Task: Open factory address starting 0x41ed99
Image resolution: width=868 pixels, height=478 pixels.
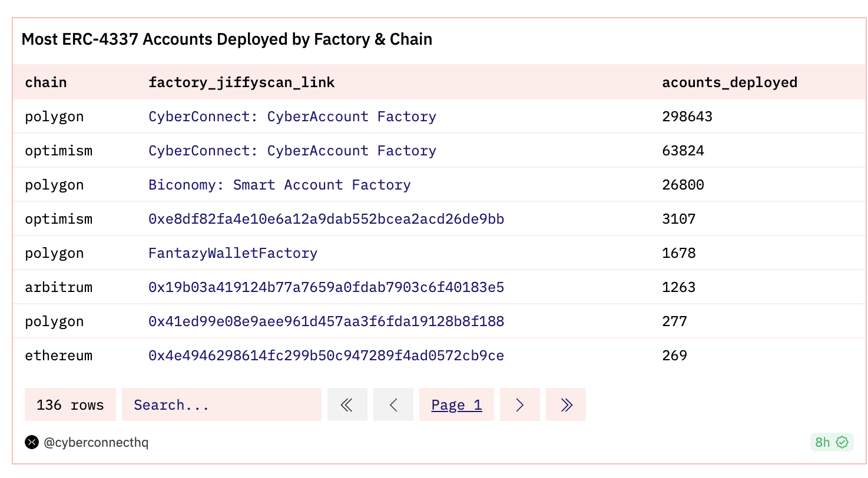Action: (326, 321)
